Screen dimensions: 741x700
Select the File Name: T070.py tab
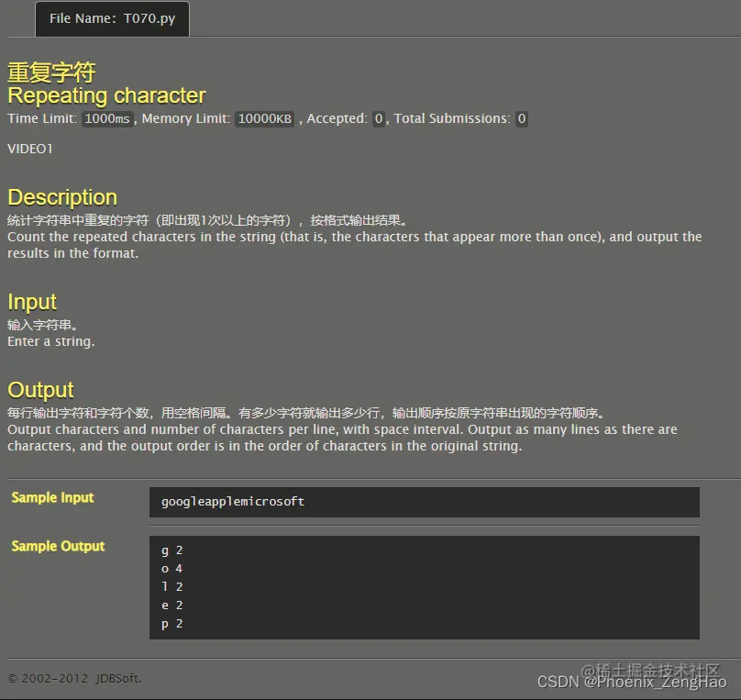[112, 19]
